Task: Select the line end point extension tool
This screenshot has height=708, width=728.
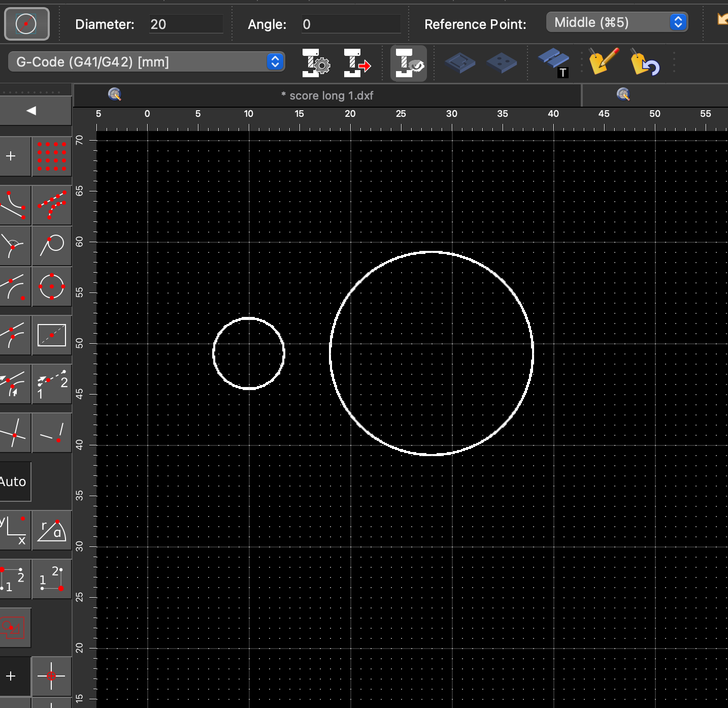Action: 52,433
